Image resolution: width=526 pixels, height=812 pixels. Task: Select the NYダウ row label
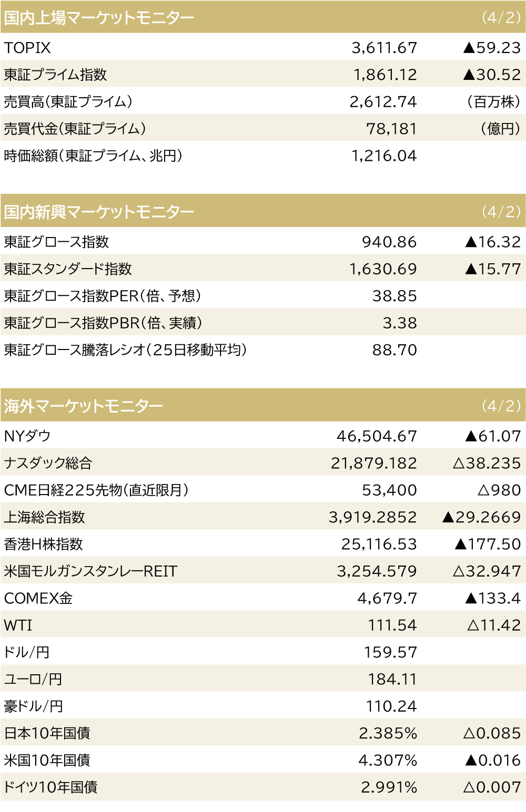(27, 436)
